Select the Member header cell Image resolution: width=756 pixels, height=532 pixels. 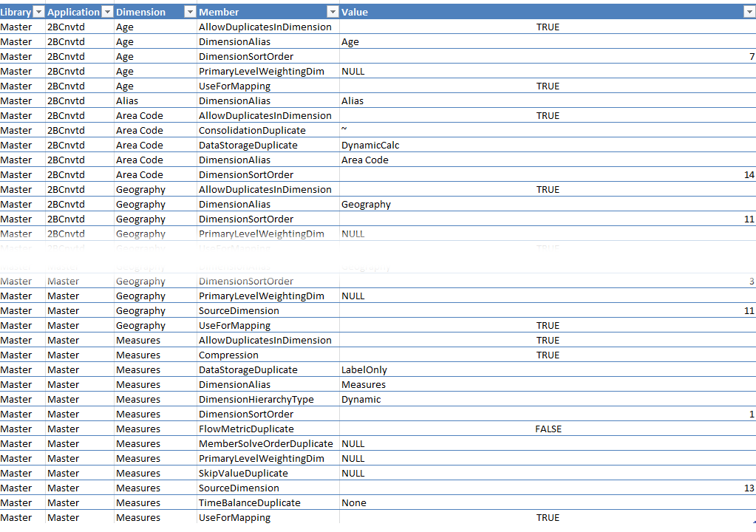tap(268, 12)
